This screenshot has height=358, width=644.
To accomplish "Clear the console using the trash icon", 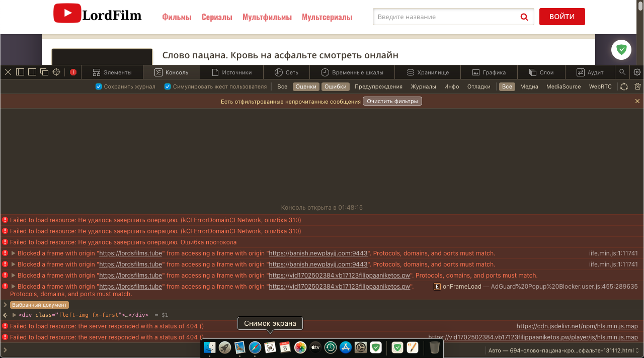I will [637, 86].
